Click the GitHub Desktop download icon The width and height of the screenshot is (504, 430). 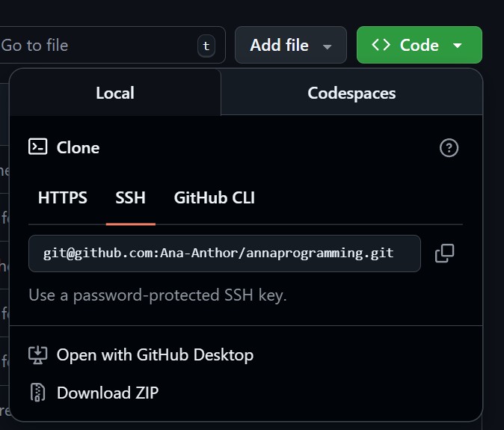point(38,354)
